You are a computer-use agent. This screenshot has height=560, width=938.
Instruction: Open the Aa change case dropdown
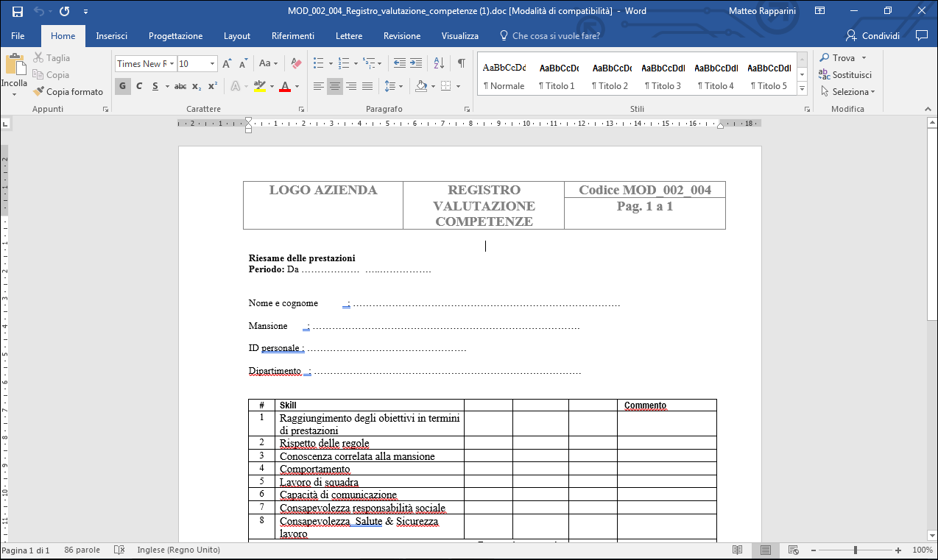(x=269, y=64)
